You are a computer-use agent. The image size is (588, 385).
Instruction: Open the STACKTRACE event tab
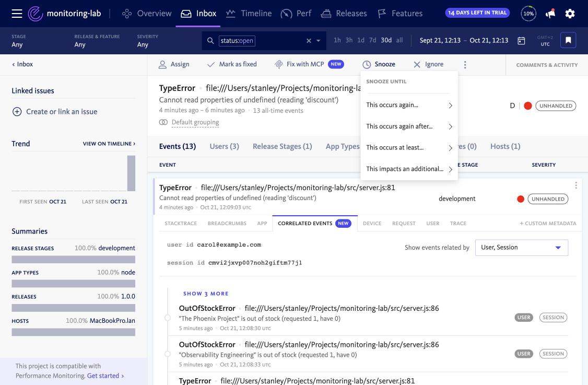tap(181, 223)
